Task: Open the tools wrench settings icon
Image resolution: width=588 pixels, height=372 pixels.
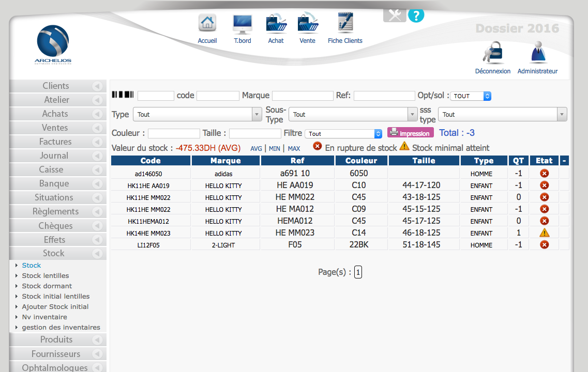Action: coord(394,15)
